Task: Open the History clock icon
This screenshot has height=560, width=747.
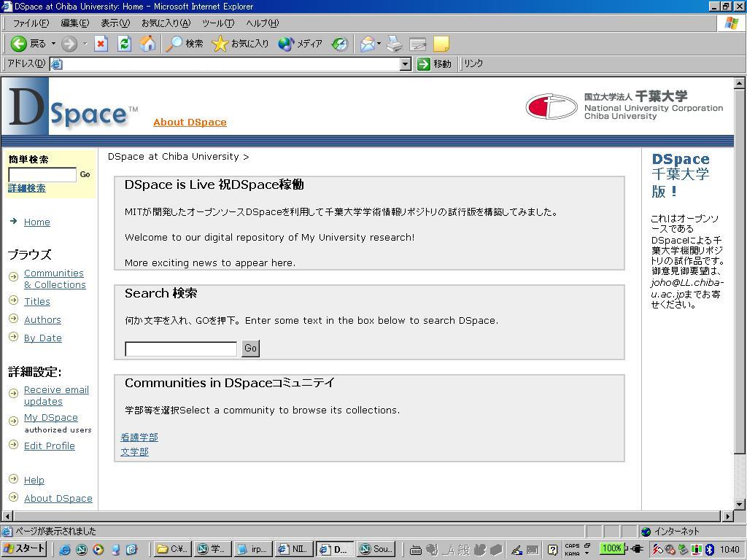Action: coord(340,44)
